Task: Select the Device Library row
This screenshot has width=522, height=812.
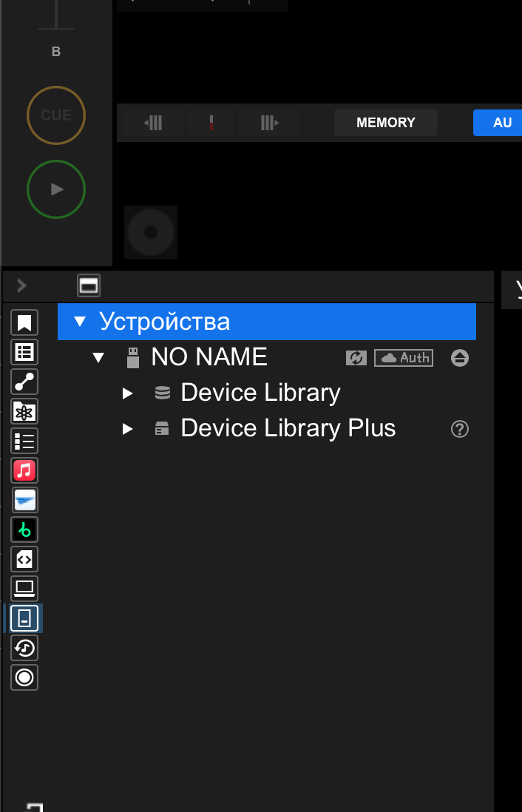Action: (267, 393)
